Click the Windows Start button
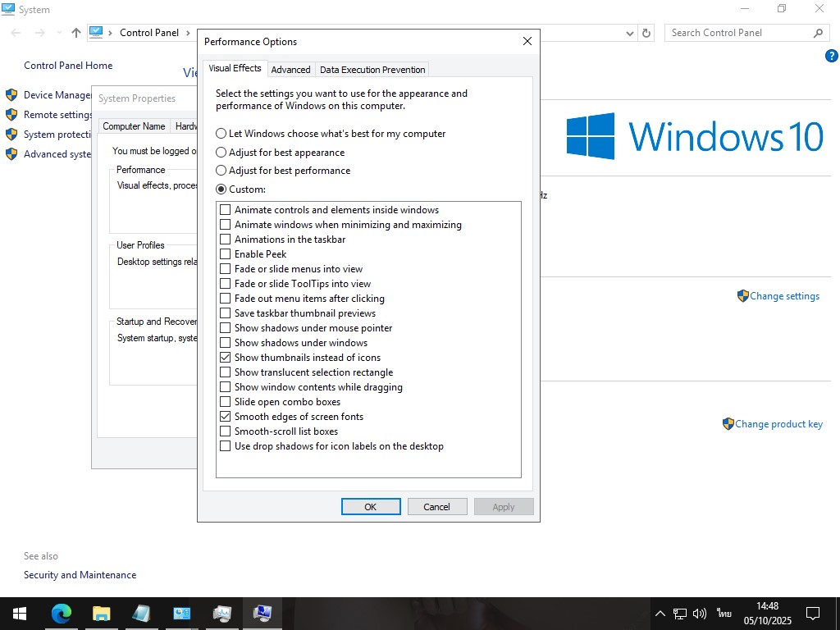Screen dimensions: 840x630 coord(20,614)
